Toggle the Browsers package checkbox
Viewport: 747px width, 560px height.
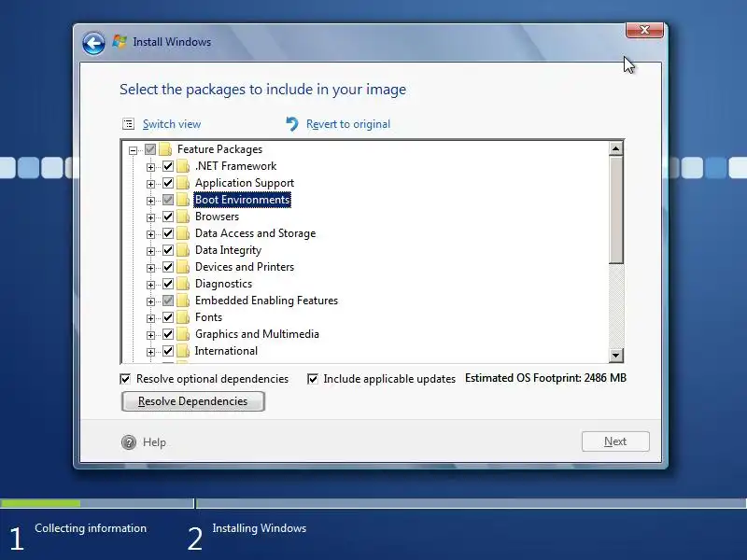168,217
